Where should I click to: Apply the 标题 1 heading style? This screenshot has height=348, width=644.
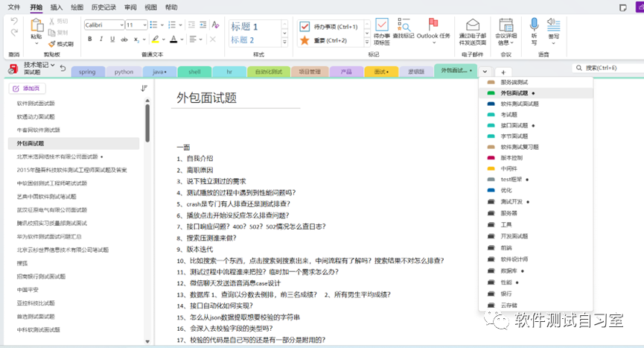click(244, 27)
